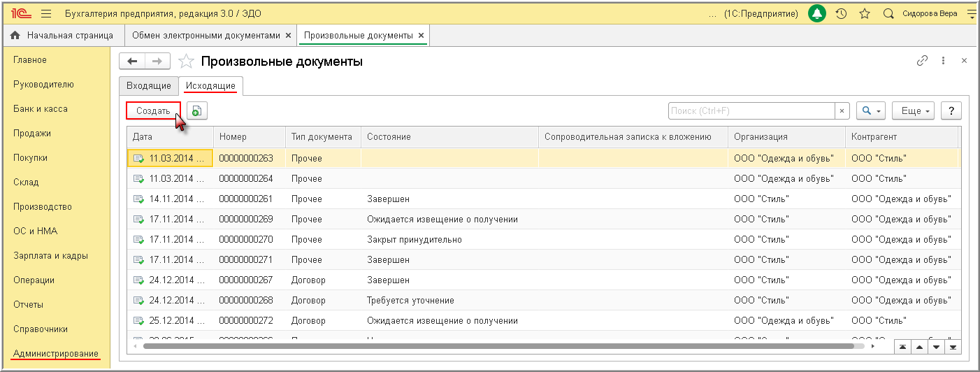Open the service menu beside user name
This screenshot has width=980, height=372.
[x=972, y=13]
